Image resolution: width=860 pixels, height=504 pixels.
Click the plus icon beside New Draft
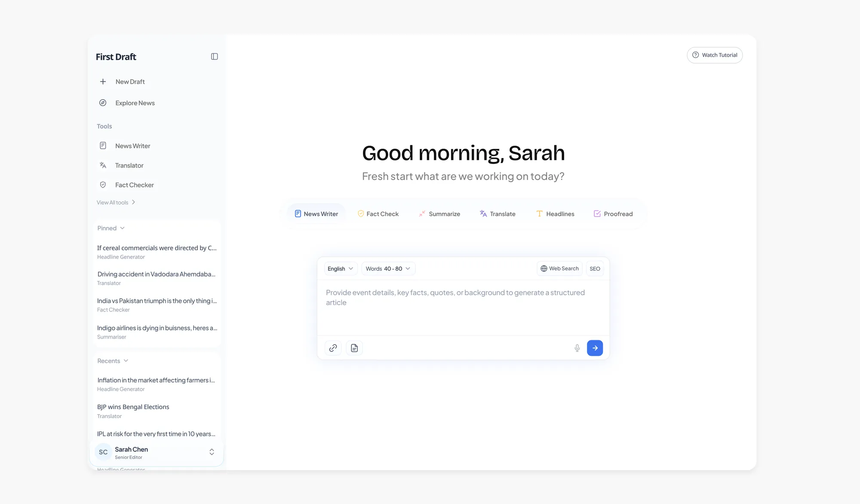(x=103, y=82)
